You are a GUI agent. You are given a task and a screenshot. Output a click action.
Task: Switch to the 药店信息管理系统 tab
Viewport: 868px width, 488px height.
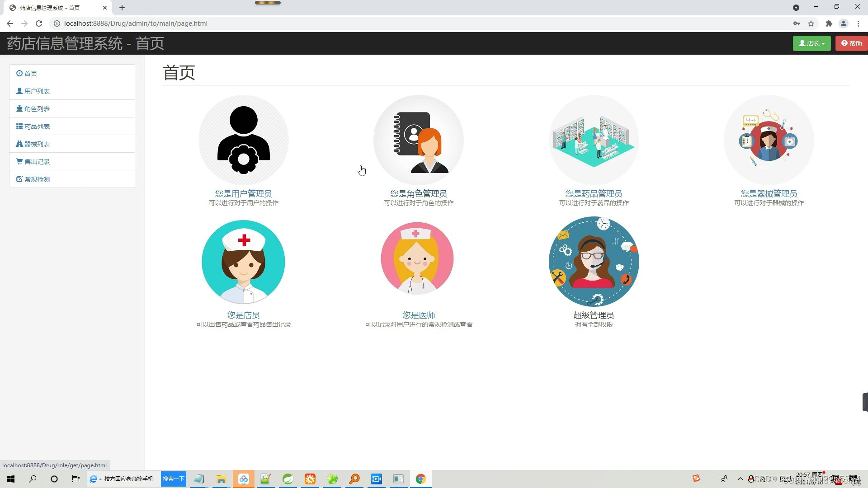tap(50, 8)
